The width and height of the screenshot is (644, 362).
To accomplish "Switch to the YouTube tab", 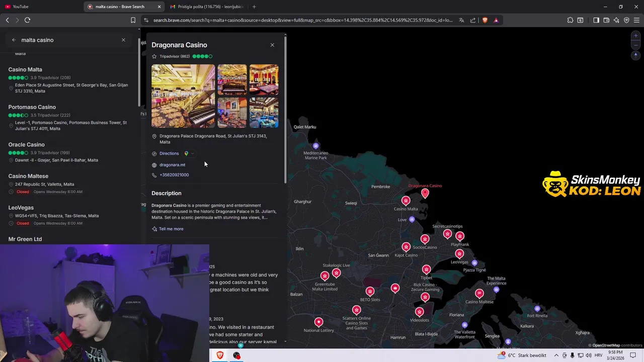I will click(41, 7).
